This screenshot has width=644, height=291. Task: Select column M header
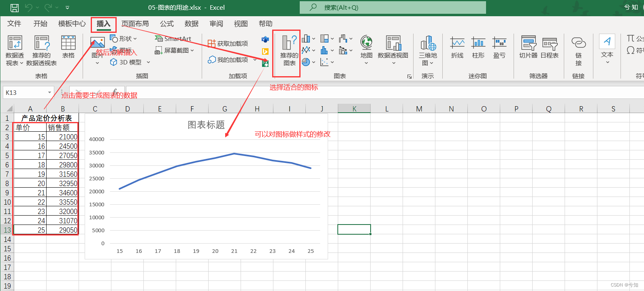tap(419, 109)
